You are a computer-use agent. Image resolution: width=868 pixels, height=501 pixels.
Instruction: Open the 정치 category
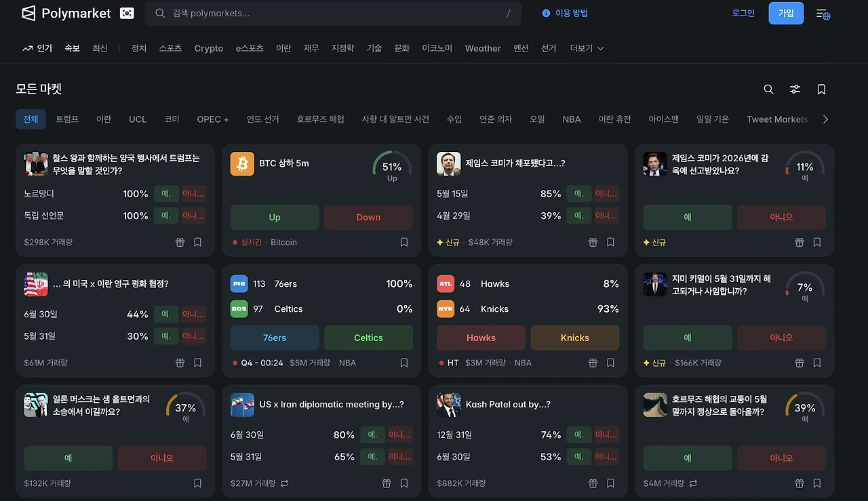point(138,48)
